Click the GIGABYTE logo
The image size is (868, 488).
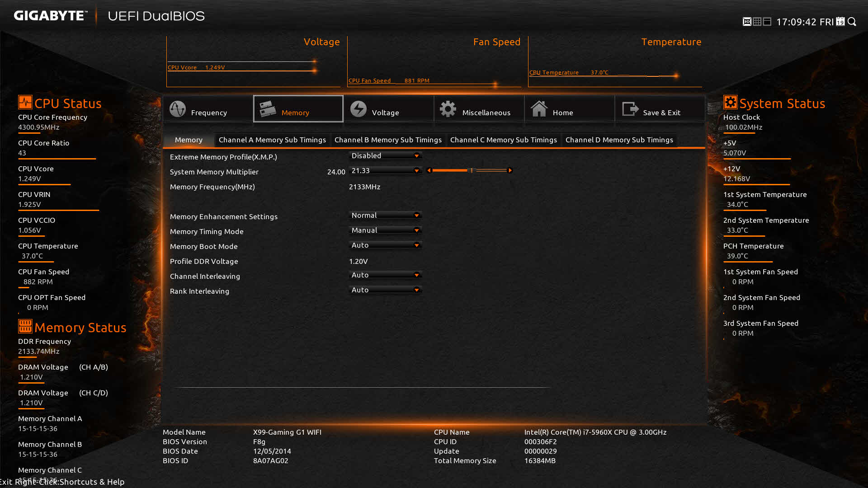51,16
